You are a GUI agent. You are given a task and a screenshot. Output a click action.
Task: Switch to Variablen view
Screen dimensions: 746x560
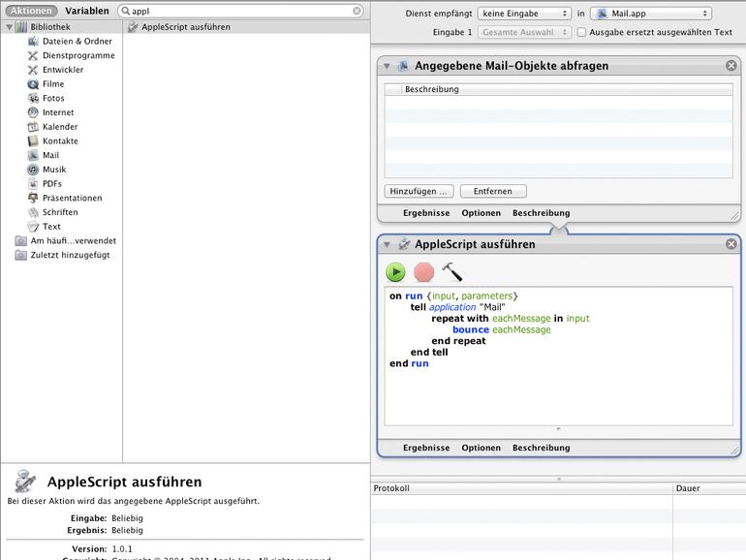pyautogui.click(x=87, y=11)
